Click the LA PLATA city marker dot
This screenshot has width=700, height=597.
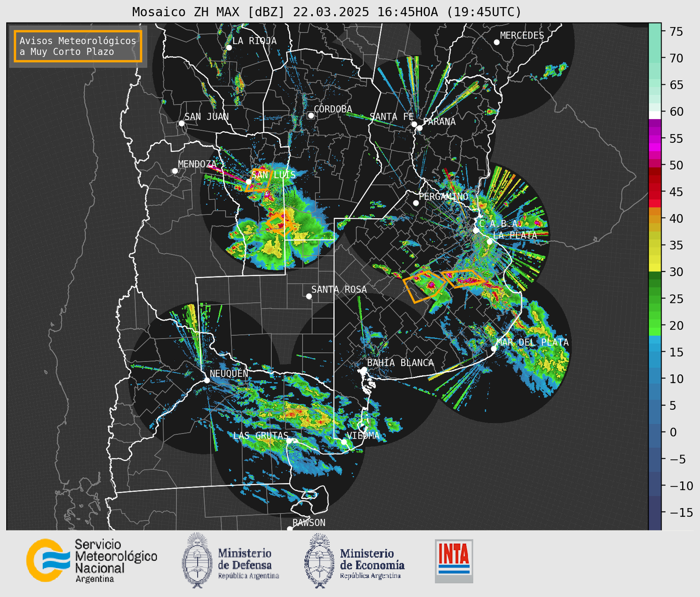[x=490, y=242]
